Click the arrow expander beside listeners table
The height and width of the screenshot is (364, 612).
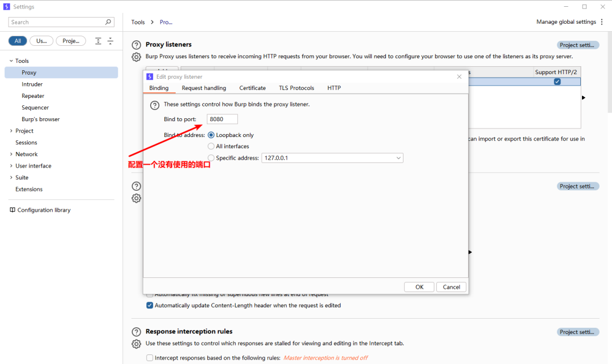(584, 97)
